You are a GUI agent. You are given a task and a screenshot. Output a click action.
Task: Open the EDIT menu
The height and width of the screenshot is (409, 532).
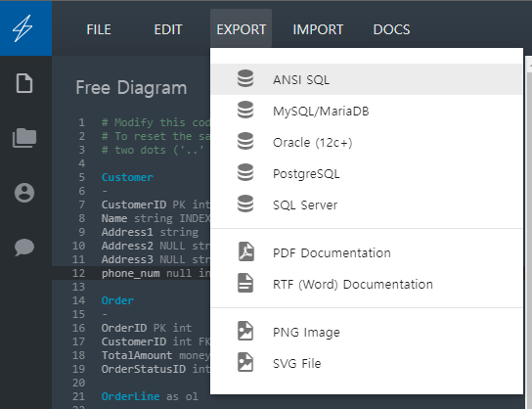[x=168, y=30]
